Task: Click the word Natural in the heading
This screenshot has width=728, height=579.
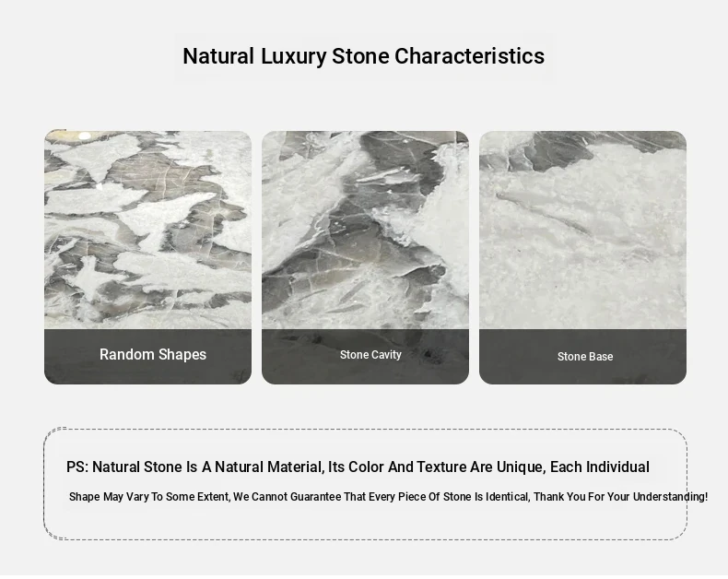Action: tap(217, 56)
